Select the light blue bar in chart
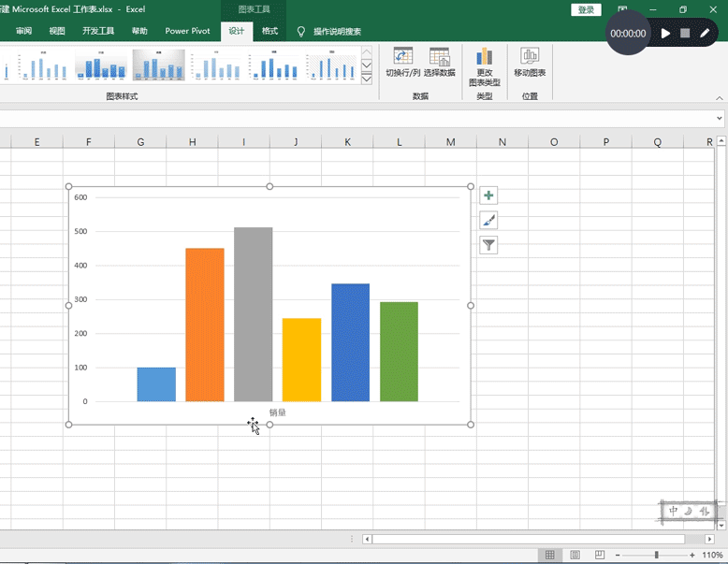This screenshot has width=728, height=564. click(x=156, y=384)
